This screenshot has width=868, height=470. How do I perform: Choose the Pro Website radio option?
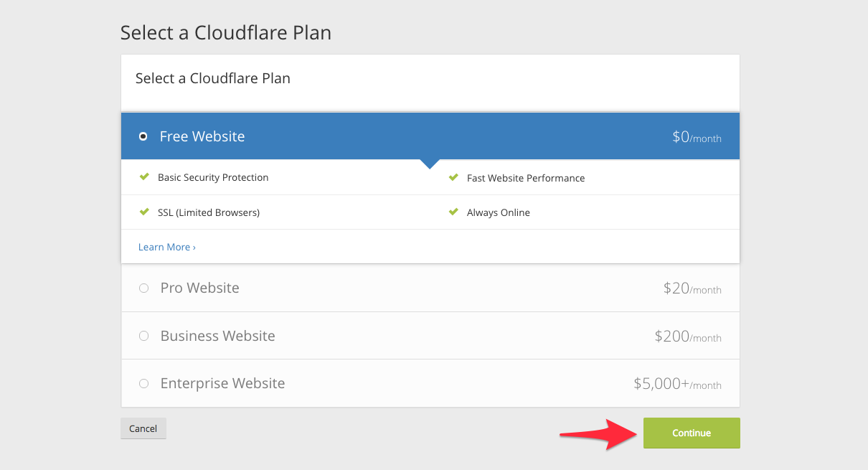coord(143,288)
